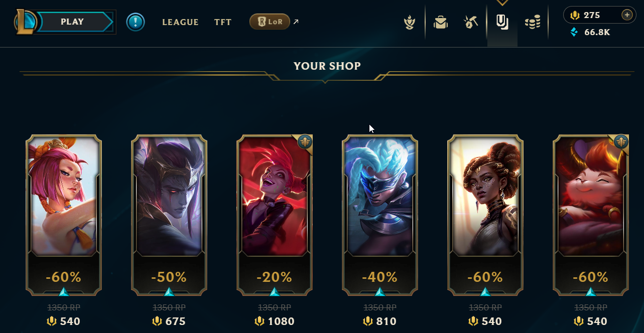
Task: Open the Clash trophy icon
Action: [x=410, y=23]
